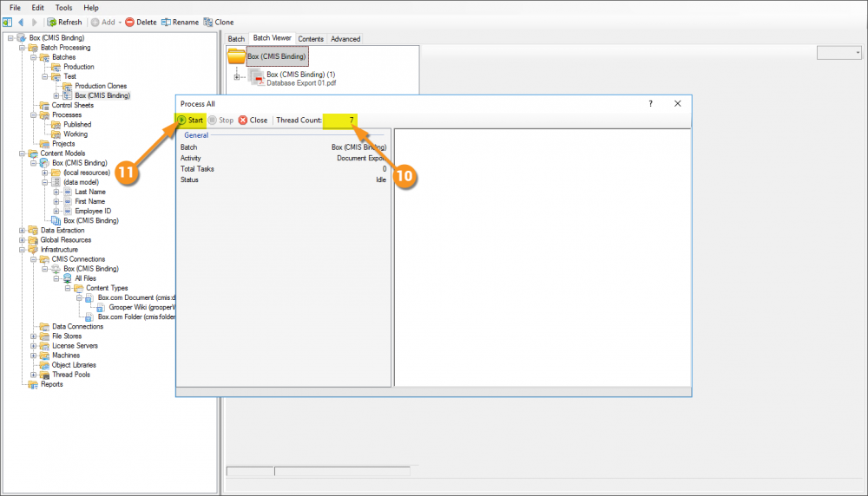
Task: Select the Content Models folder icon
Action: pos(33,153)
